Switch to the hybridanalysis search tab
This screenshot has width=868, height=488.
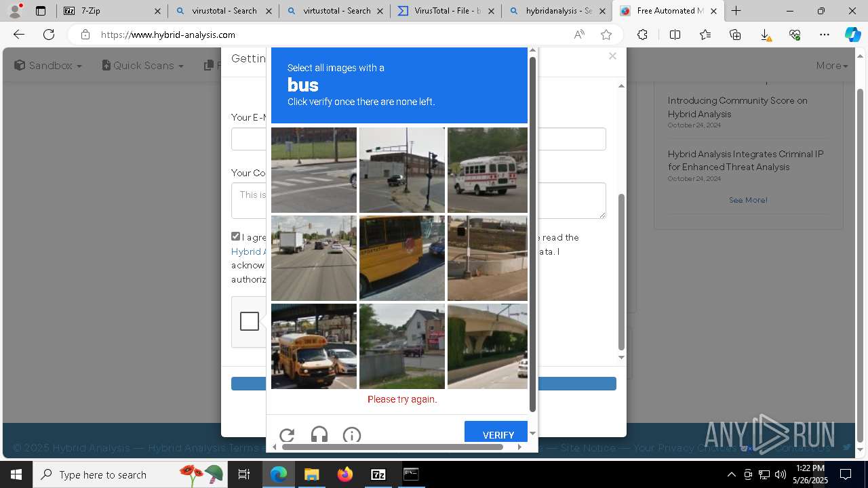(557, 11)
